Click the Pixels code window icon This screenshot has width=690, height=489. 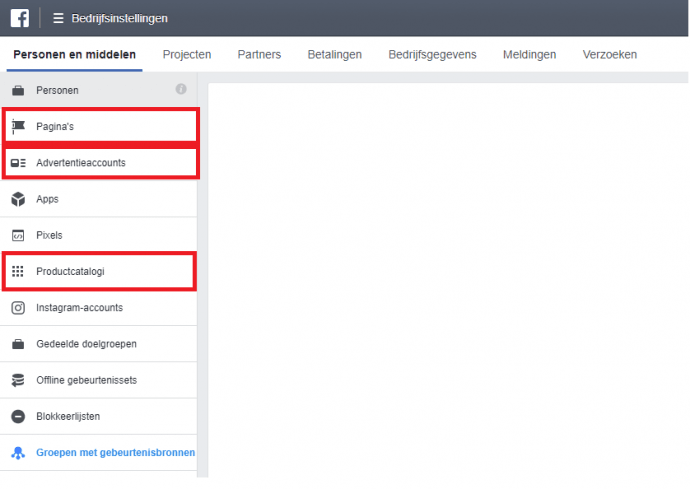(18, 235)
